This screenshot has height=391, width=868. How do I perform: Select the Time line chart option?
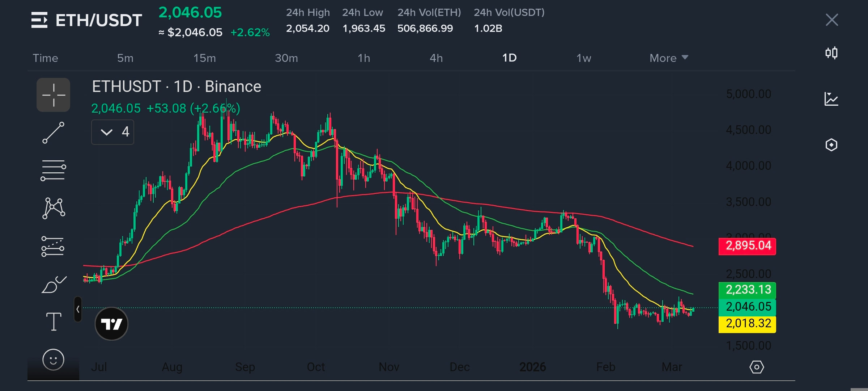pyautogui.click(x=45, y=58)
